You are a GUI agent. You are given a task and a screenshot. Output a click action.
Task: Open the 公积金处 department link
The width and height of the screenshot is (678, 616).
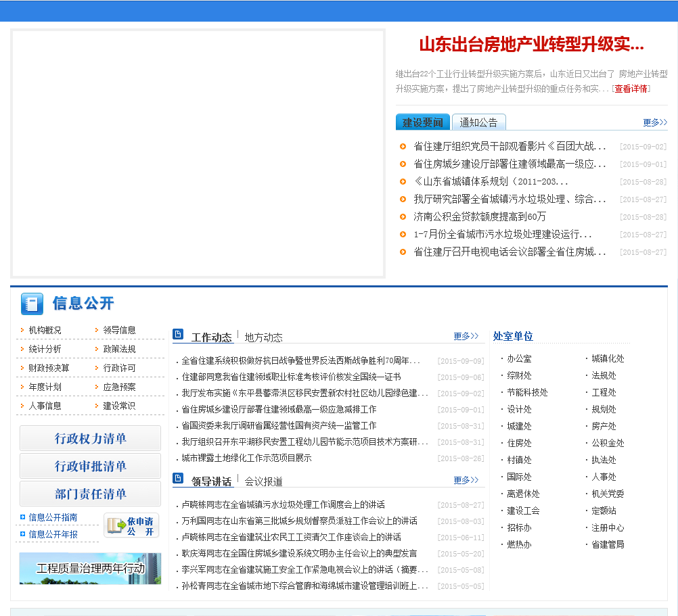coord(608,443)
